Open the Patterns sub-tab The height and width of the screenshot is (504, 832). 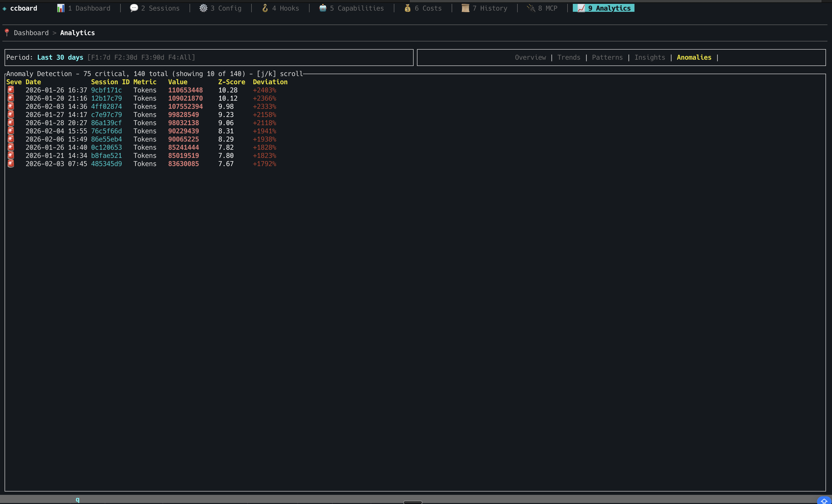coord(607,57)
